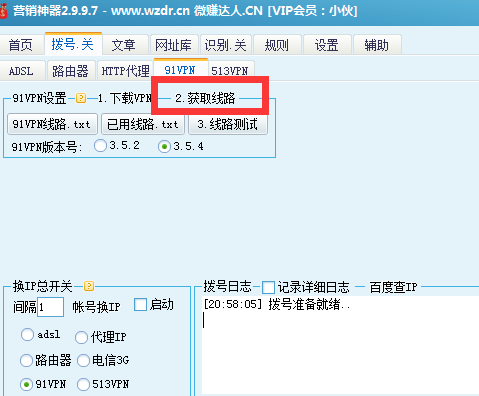Screen dimensions: 479x396
Task: Toggle the 记录详细日志 checkbox
Action: coord(268,287)
